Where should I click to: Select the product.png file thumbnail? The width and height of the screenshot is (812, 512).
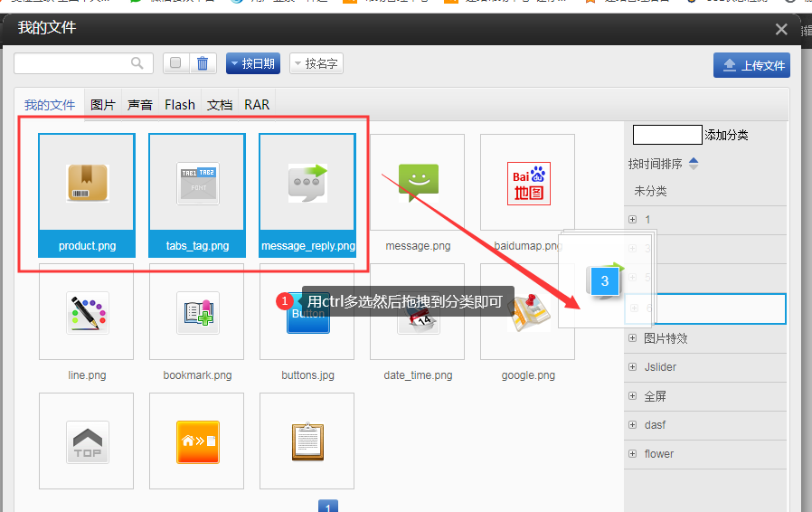[87, 184]
